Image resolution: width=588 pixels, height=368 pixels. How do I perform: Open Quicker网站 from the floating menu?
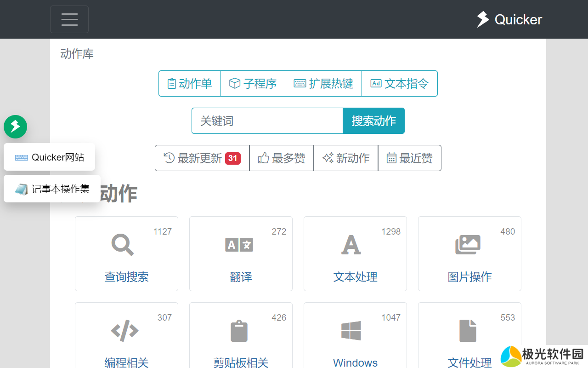click(x=50, y=157)
